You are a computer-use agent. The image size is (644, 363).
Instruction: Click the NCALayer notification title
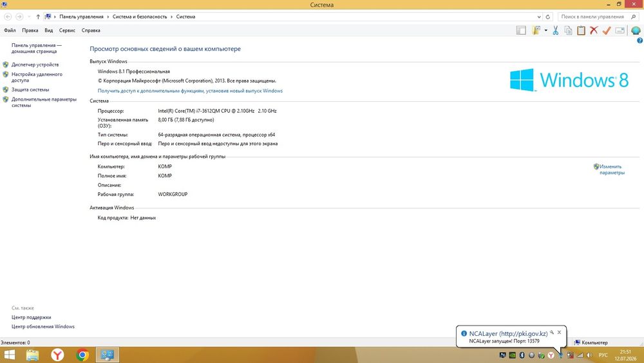(508, 334)
